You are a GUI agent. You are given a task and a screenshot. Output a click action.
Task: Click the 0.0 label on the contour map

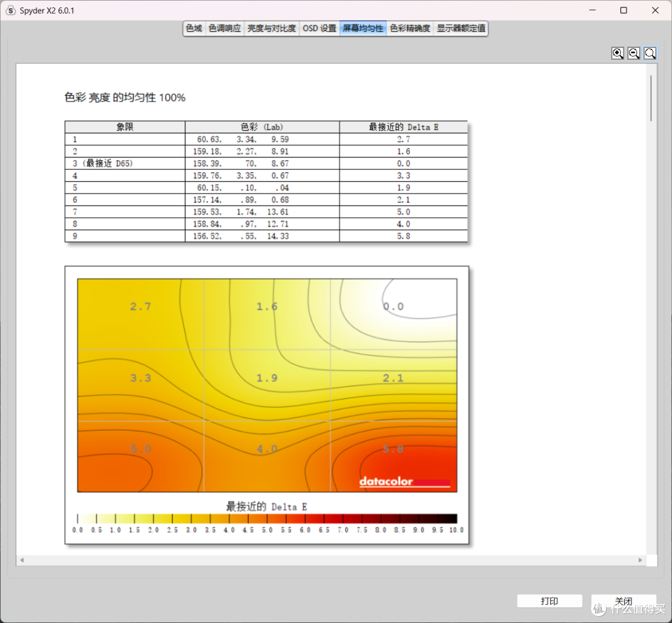point(393,307)
